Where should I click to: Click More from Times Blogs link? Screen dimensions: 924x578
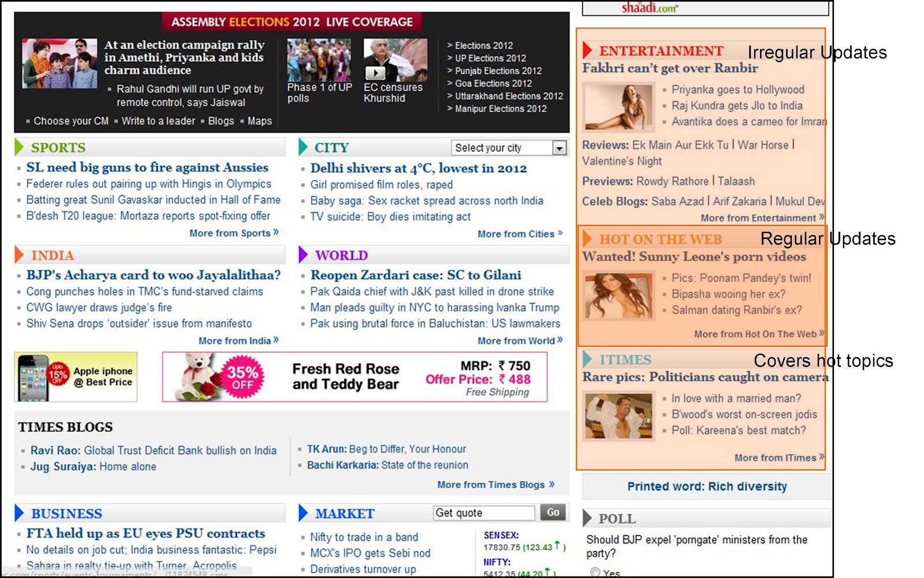coord(495,484)
